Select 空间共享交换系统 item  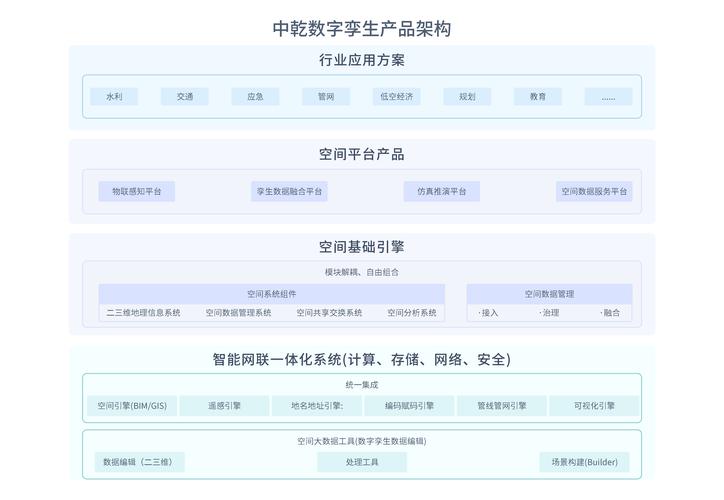click(329, 313)
